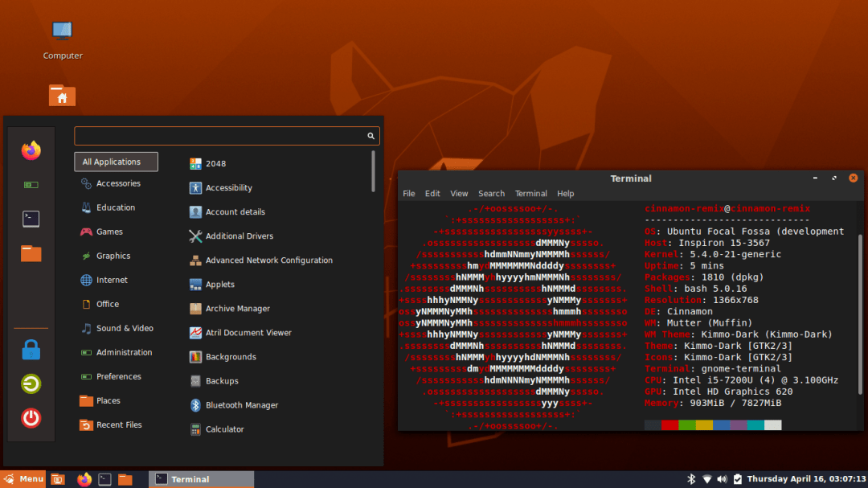Viewport: 868px width, 488px height.
Task: Open the Home folder on desktop
Action: click(62, 96)
